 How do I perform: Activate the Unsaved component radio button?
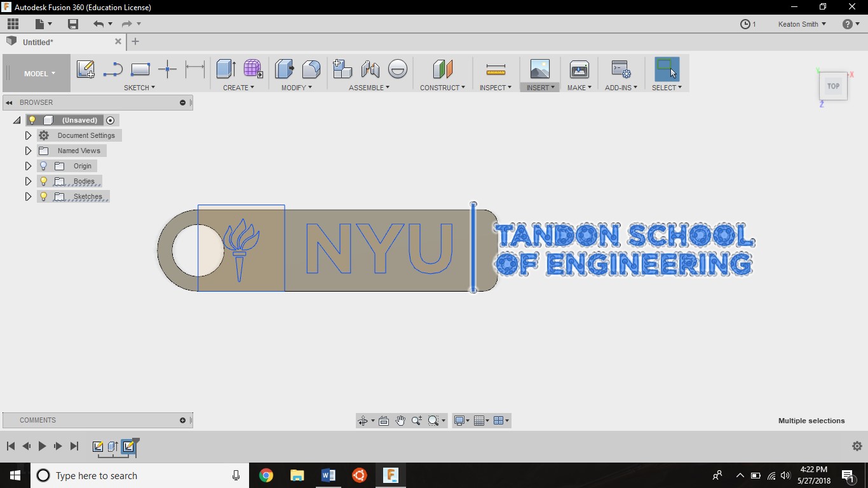[110, 120]
